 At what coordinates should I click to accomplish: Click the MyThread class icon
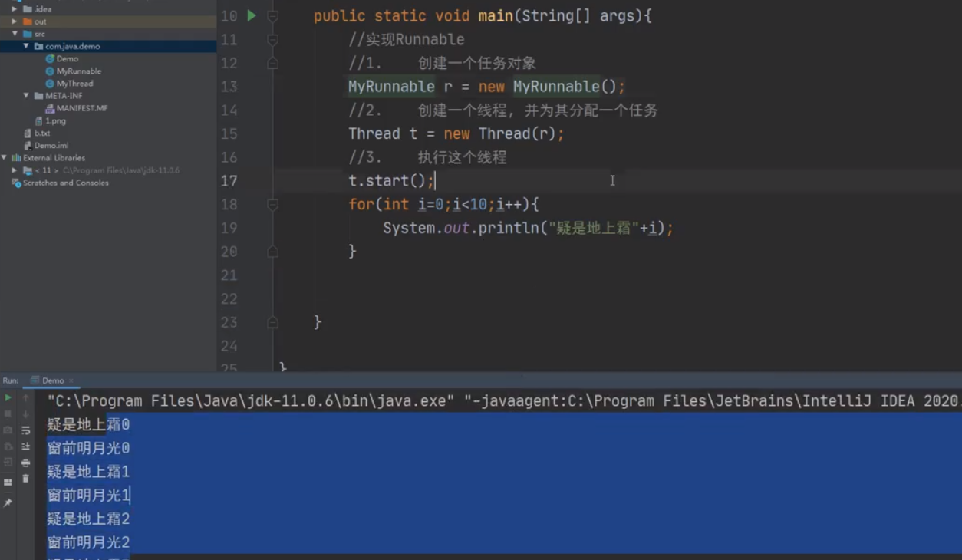pos(50,83)
